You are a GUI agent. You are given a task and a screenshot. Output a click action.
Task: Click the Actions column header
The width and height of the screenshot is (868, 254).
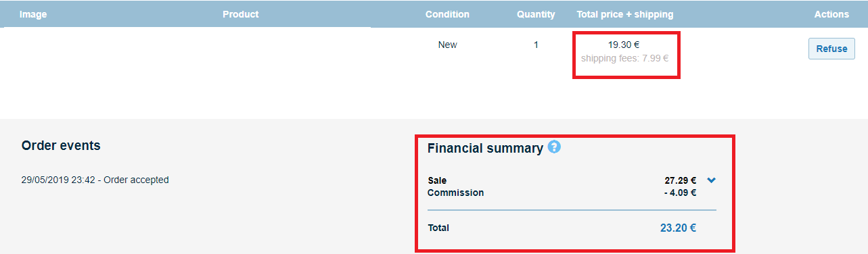tap(831, 14)
